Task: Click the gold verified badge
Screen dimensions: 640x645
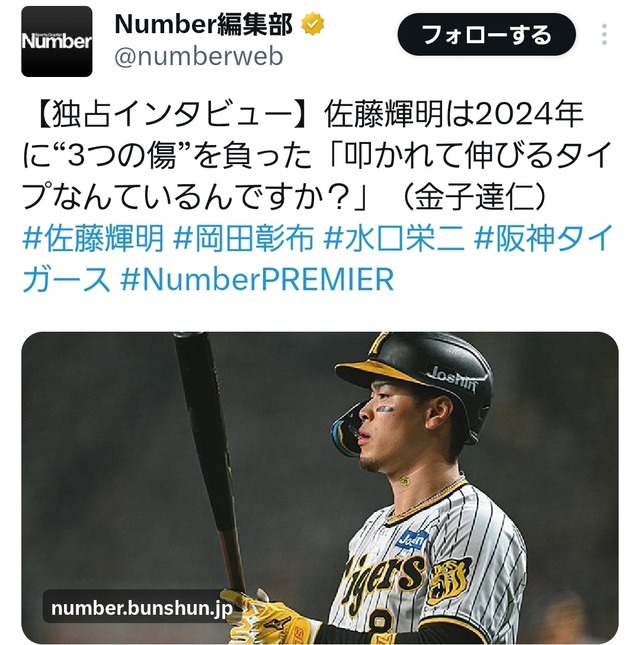Action: [x=313, y=24]
